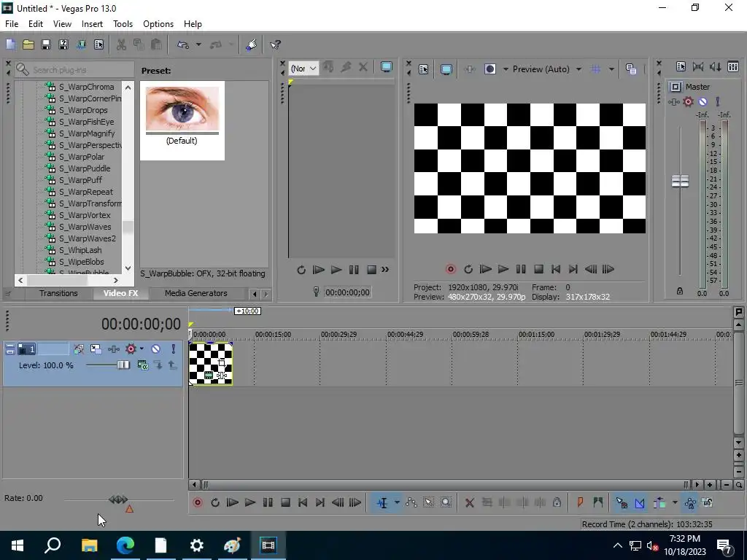The width and height of the screenshot is (747, 560).
Task: Select S_WarpChroma in plug-in list
Action: click(86, 87)
